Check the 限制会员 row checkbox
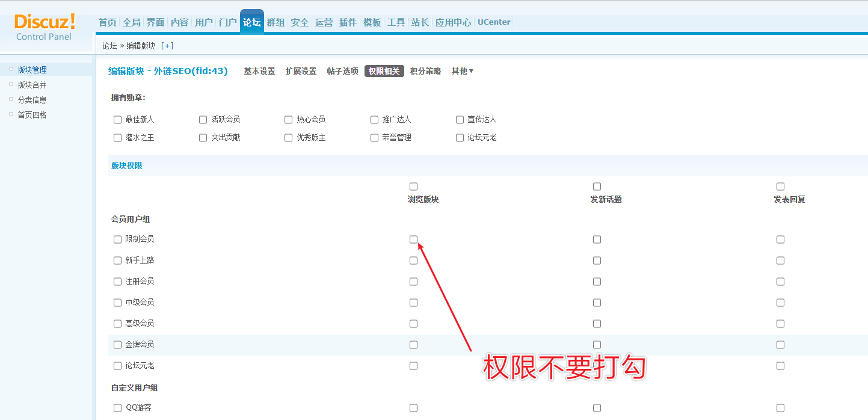868x420 pixels. click(118, 239)
